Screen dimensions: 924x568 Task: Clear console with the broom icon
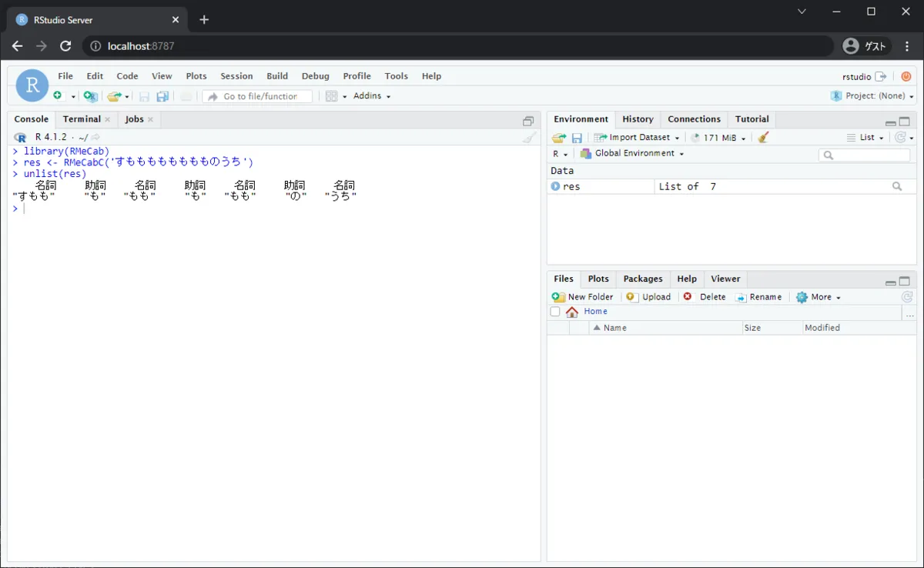tap(529, 137)
